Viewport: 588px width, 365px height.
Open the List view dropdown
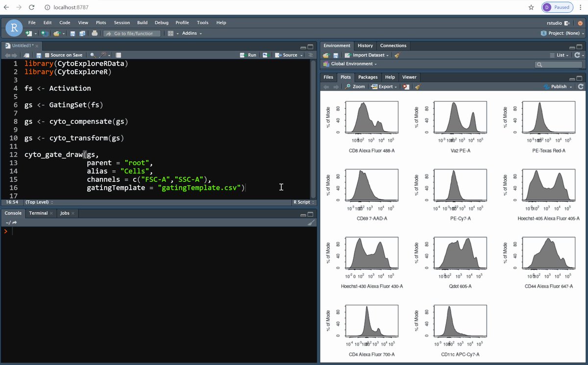560,55
